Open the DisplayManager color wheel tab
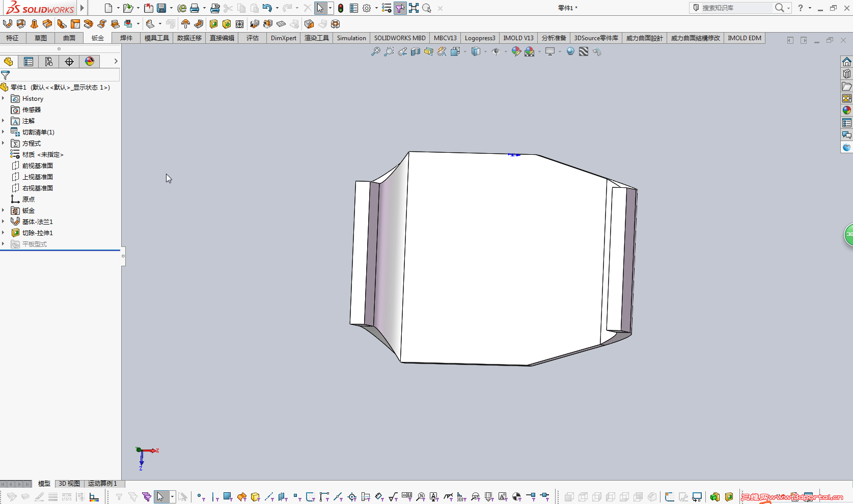Screen dimensions: 853x504 [90, 62]
